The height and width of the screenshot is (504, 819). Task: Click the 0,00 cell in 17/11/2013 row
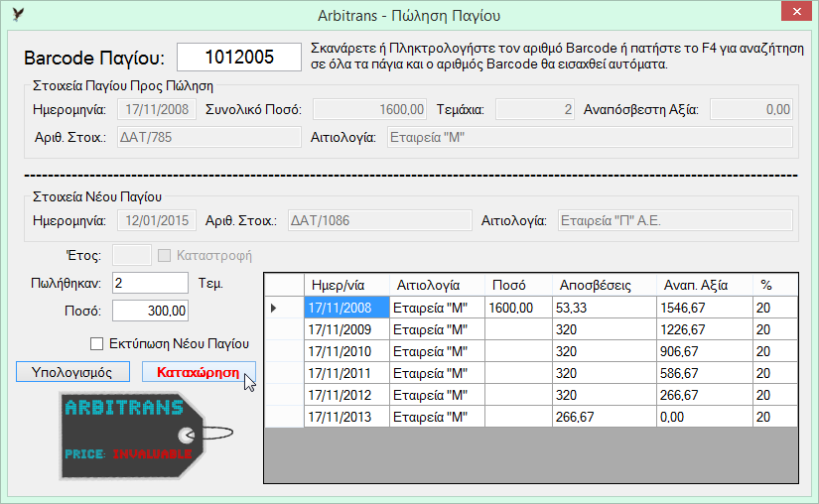[x=705, y=417]
